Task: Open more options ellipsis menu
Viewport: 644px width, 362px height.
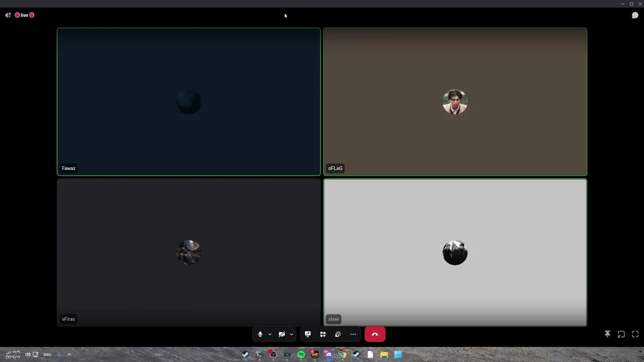Action: pyautogui.click(x=353, y=334)
